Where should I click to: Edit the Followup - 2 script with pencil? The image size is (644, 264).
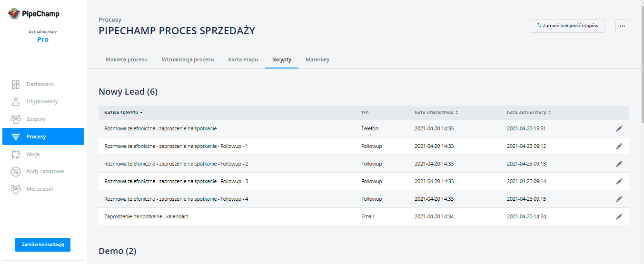click(x=619, y=164)
